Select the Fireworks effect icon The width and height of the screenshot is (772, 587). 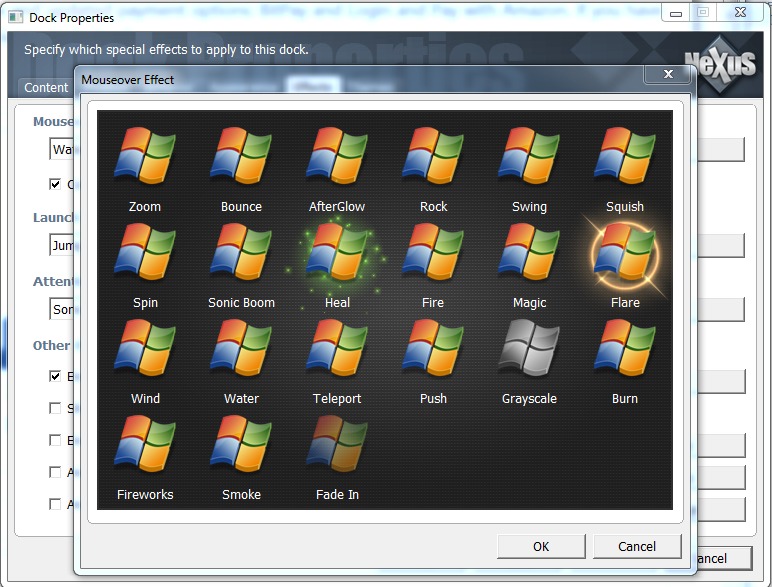point(145,444)
